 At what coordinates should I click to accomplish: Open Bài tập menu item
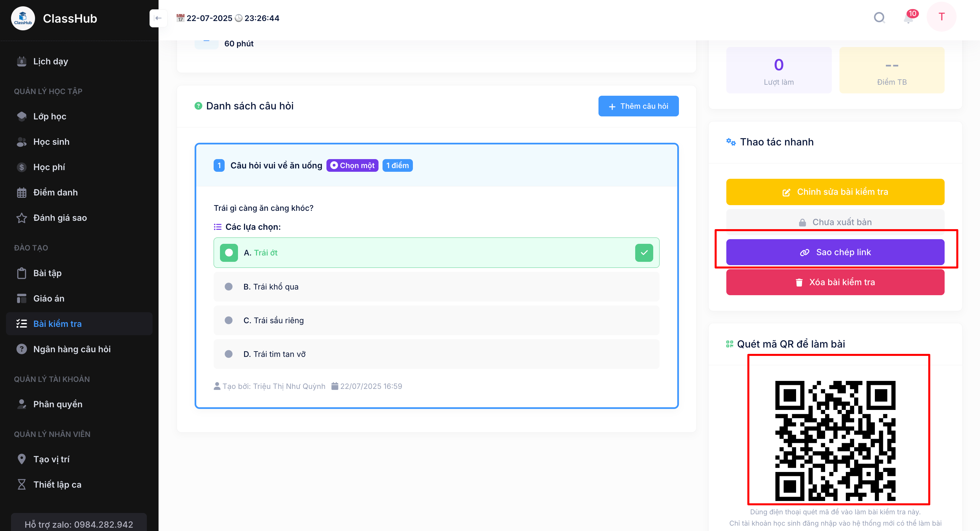pyautogui.click(x=79, y=273)
